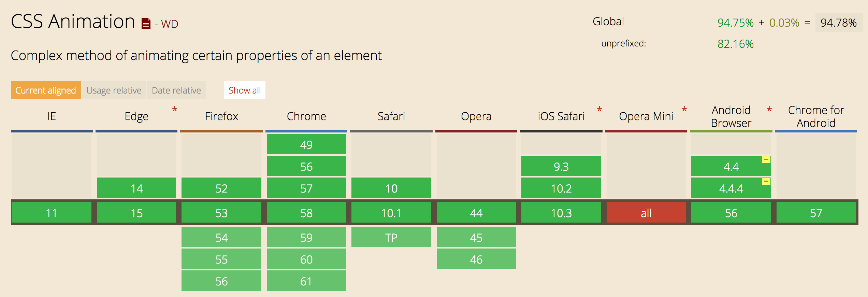Click the Edge 14 version cell

coord(136,188)
